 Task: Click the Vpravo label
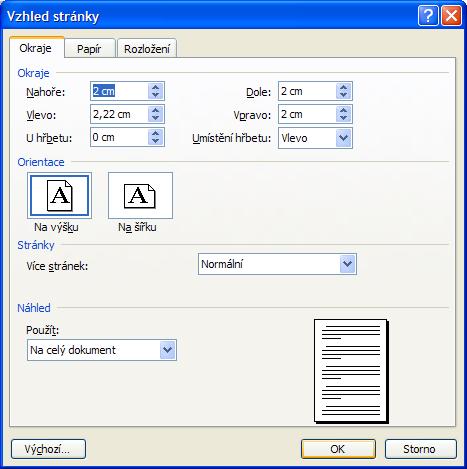pyautogui.click(x=252, y=115)
